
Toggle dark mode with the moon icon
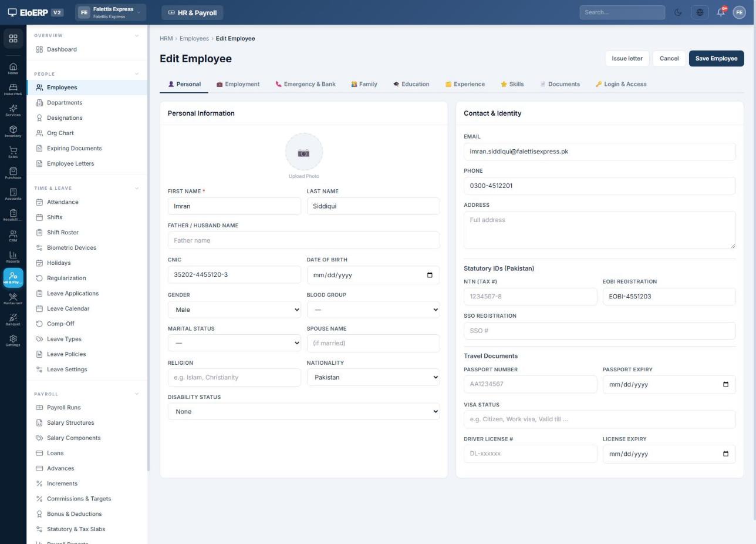click(x=678, y=12)
